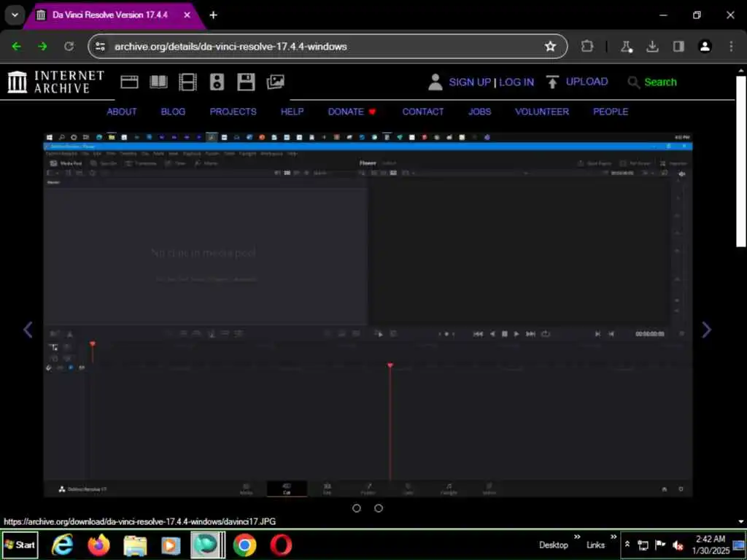Show next carousel image with right chevron
Screen dimensions: 747x560
click(x=706, y=330)
